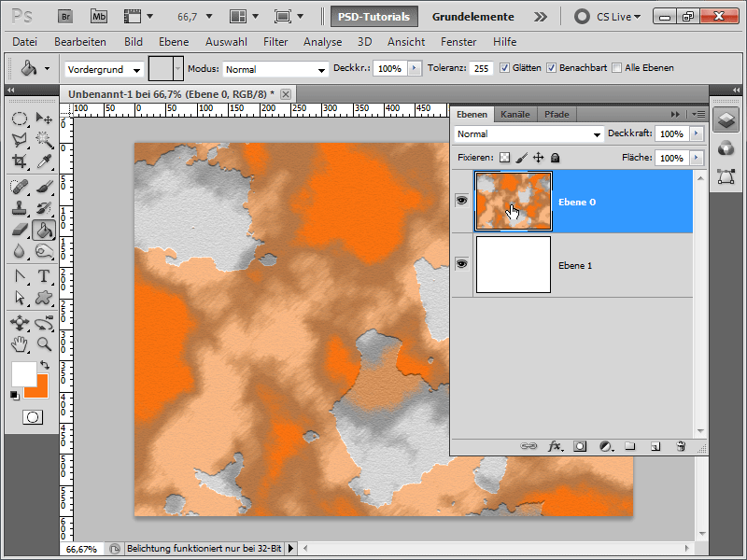
Task: Create new layer in Ebenen panel
Action: pos(655,446)
